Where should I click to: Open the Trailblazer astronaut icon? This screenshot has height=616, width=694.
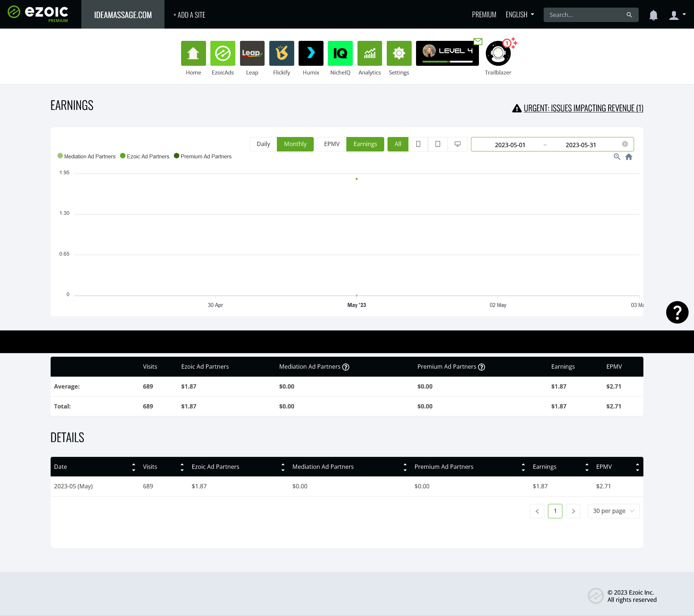click(x=498, y=53)
